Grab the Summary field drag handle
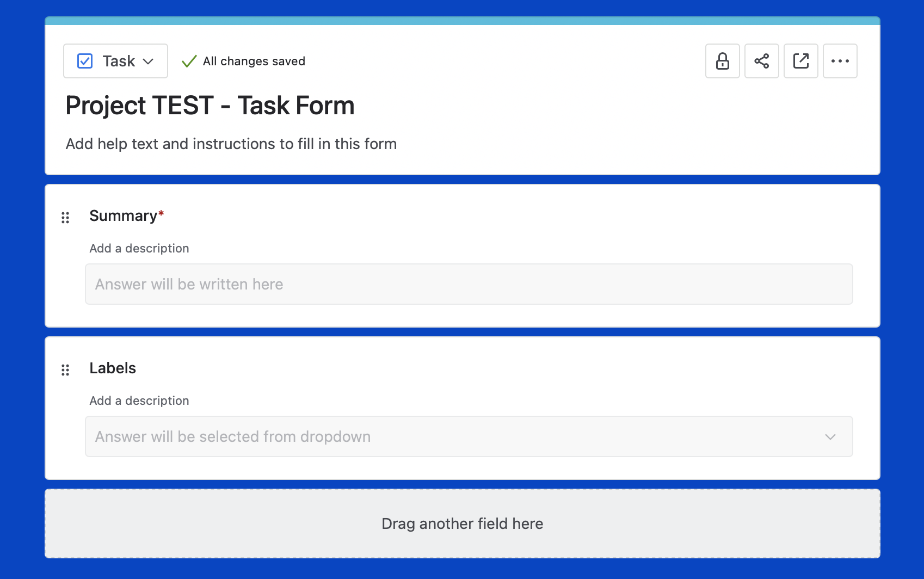This screenshot has height=579, width=924. pos(65,218)
